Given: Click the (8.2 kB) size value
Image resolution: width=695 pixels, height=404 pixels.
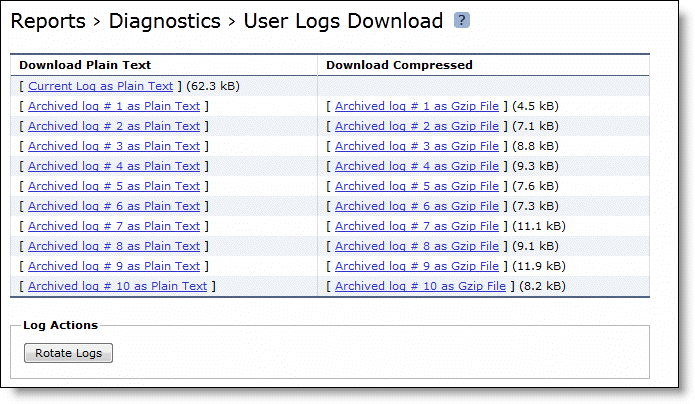Looking at the screenshot, I should point(543,286).
